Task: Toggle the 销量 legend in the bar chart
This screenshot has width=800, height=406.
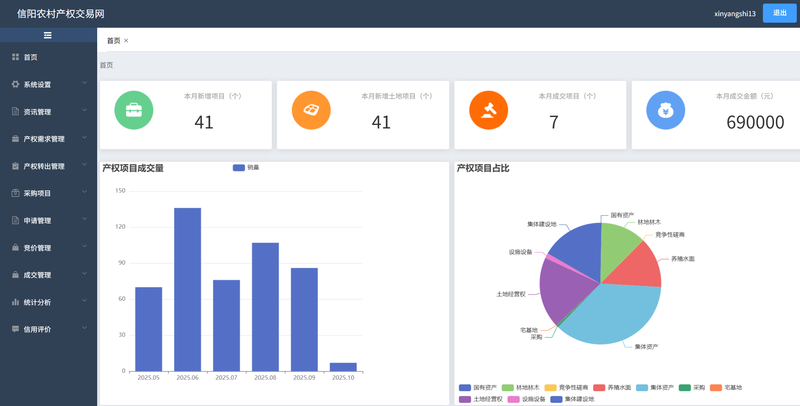Action: 246,168
